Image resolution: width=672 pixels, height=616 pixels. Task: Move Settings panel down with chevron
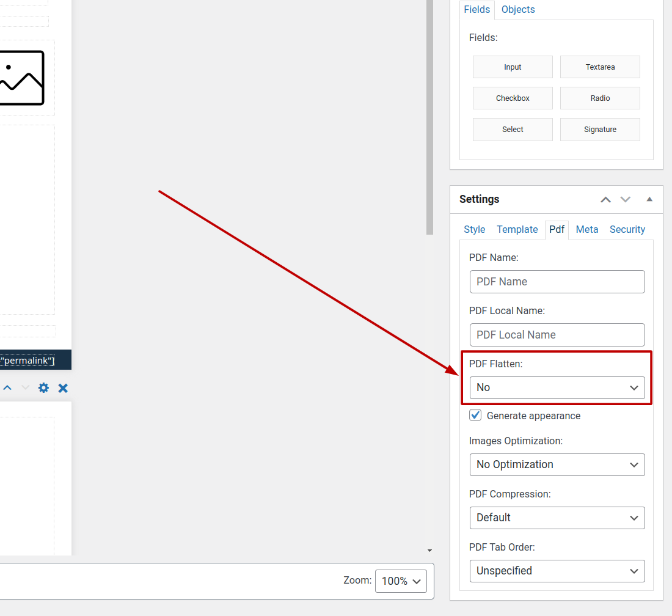[x=625, y=199]
